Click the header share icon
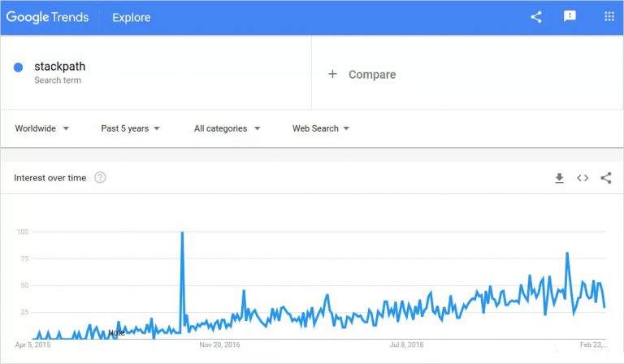 pyautogui.click(x=536, y=17)
